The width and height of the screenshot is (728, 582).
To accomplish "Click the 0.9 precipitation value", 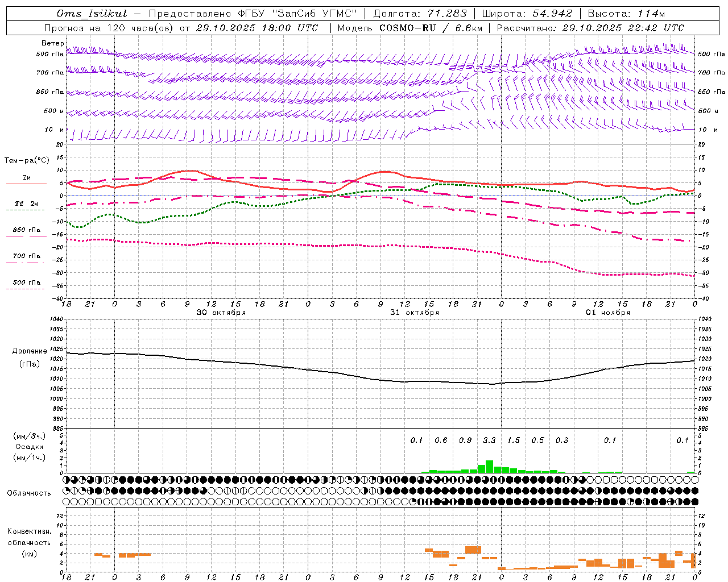I will (465, 440).
